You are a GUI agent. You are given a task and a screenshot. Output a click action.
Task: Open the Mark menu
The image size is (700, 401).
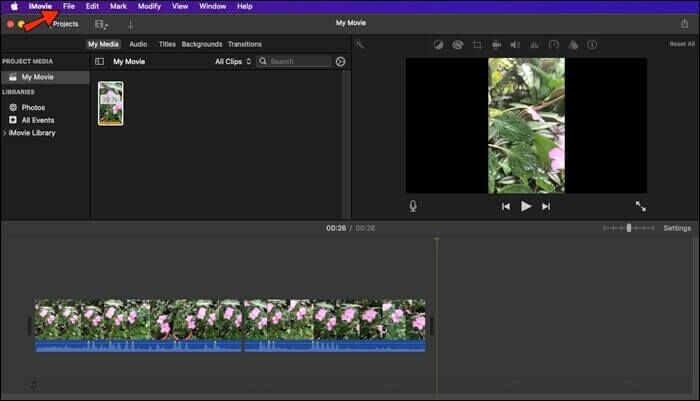point(118,6)
